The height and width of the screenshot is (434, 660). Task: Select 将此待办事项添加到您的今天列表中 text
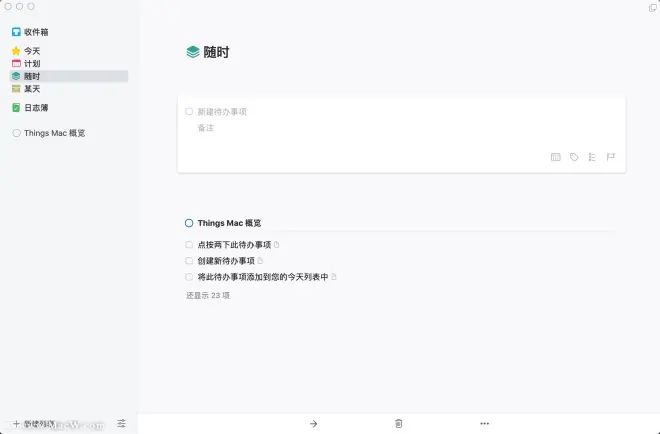[263, 277]
